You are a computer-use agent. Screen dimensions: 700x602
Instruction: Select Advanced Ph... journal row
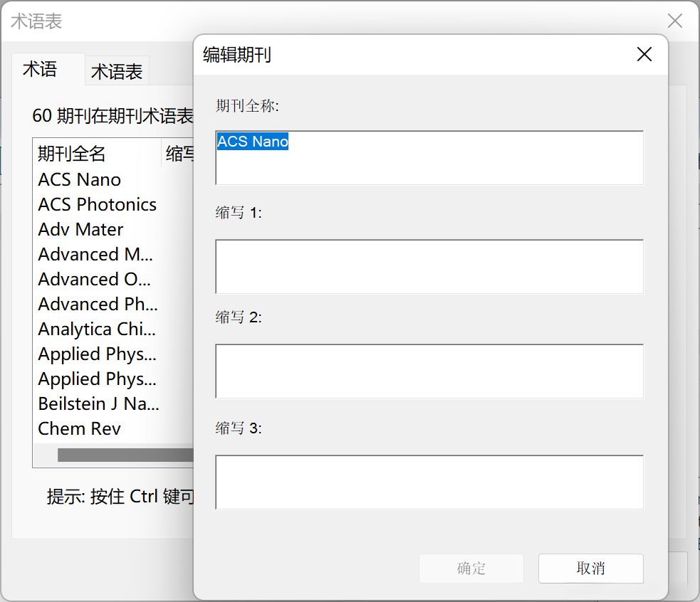pos(98,304)
